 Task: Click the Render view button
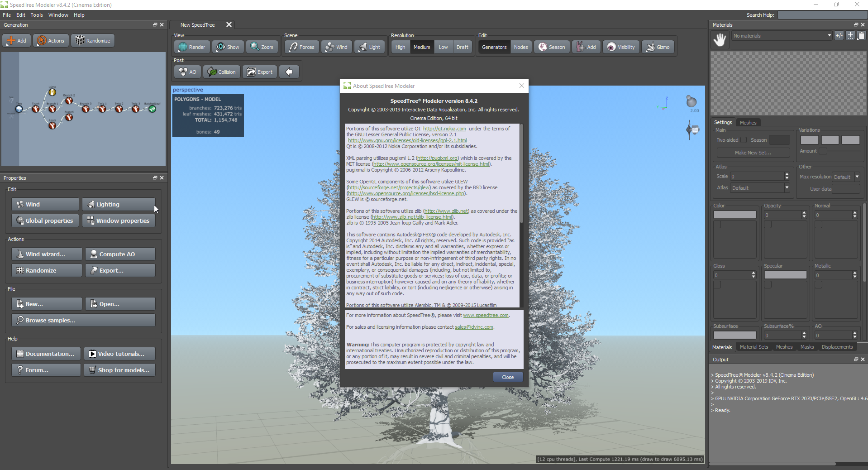[x=191, y=47]
